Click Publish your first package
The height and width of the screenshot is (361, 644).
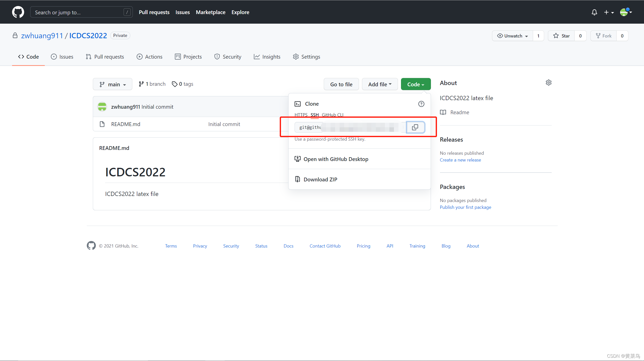click(x=465, y=207)
